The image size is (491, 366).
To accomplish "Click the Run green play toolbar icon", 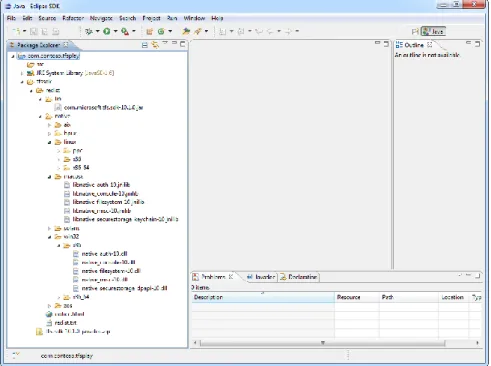I will coord(107,31).
